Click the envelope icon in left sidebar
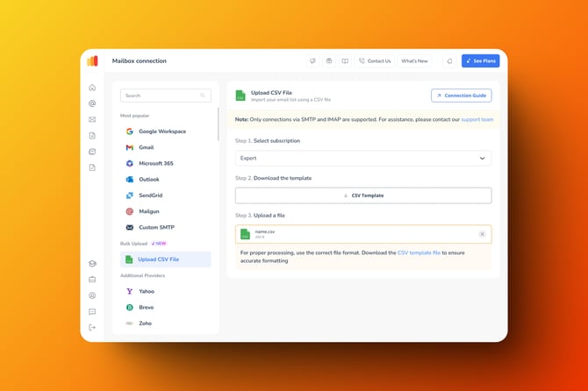Viewport: 588px width, 391px height. pos(92,119)
